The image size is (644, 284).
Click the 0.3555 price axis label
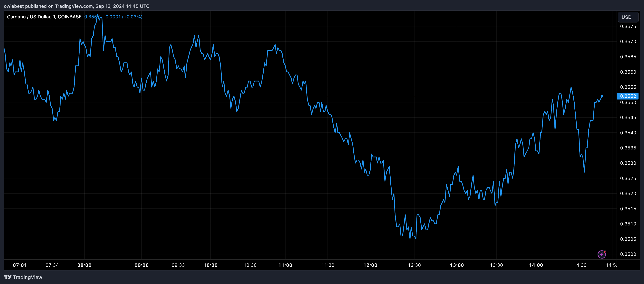(x=628, y=87)
